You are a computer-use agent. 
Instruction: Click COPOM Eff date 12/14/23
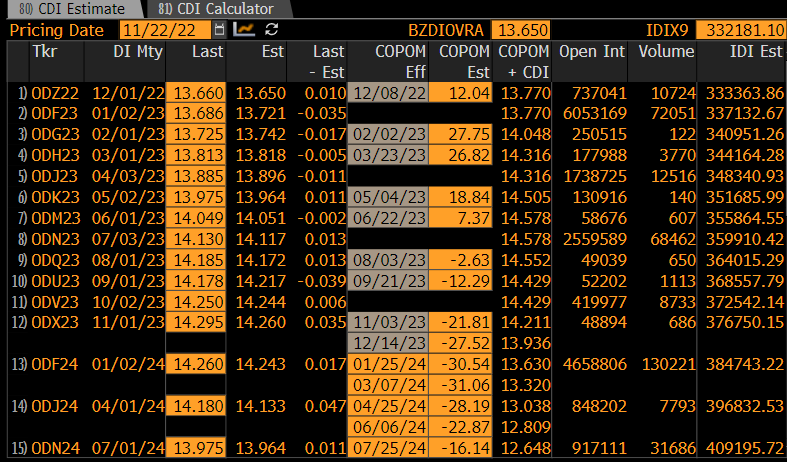pyautogui.click(x=388, y=343)
